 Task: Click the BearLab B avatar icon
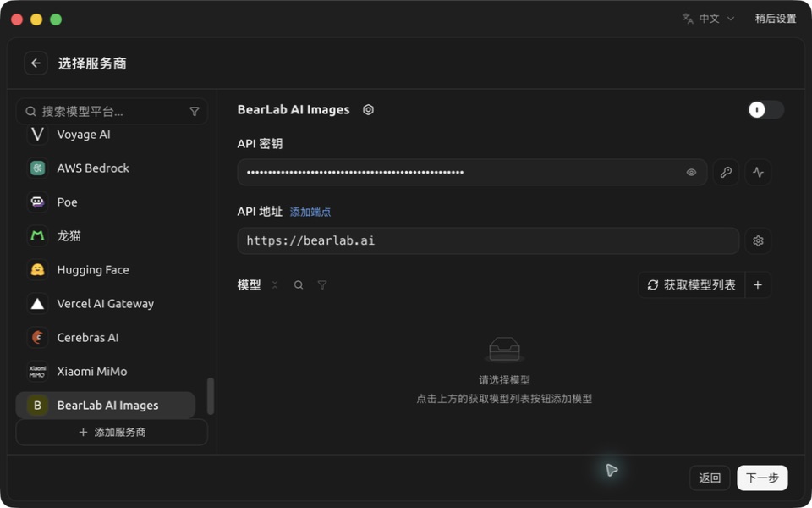pos(37,406)
